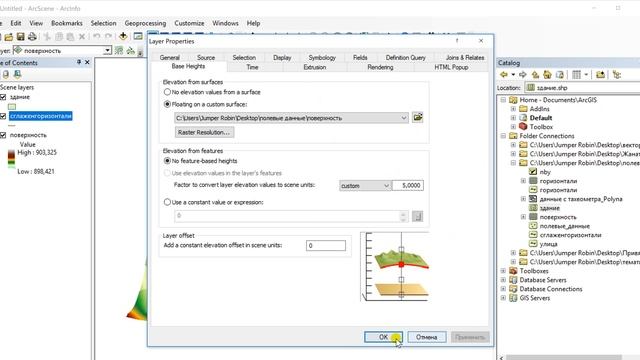Expand the Database Servers node

click(x=503, y=280)
